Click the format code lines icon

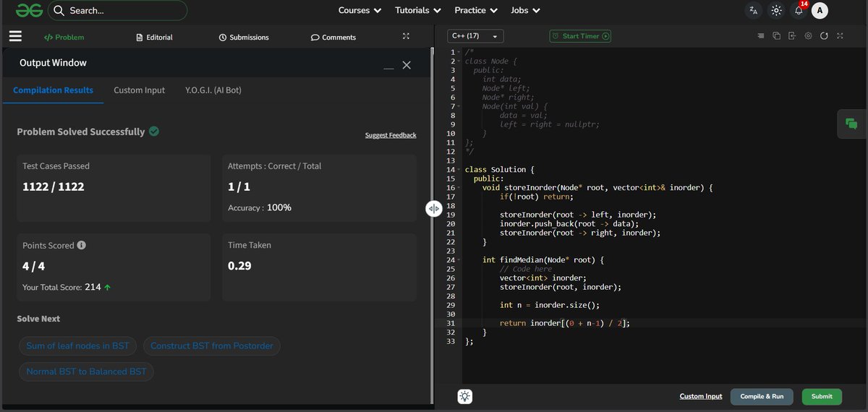click(x=760, y=35)
